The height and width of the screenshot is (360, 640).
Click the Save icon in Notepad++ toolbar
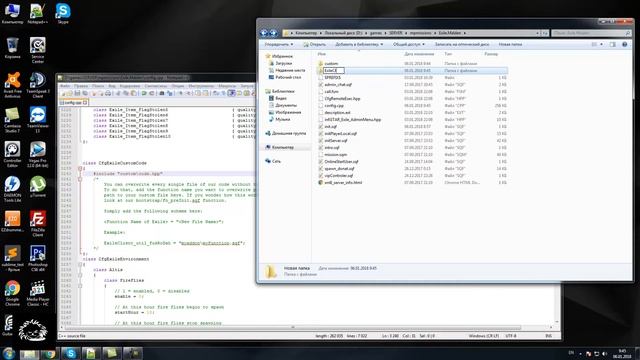[77, 93]
